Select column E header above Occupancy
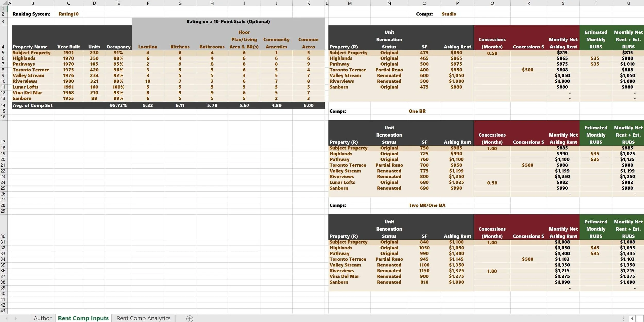The width and height of the screenshot is (644, 322). pos(118,3)
